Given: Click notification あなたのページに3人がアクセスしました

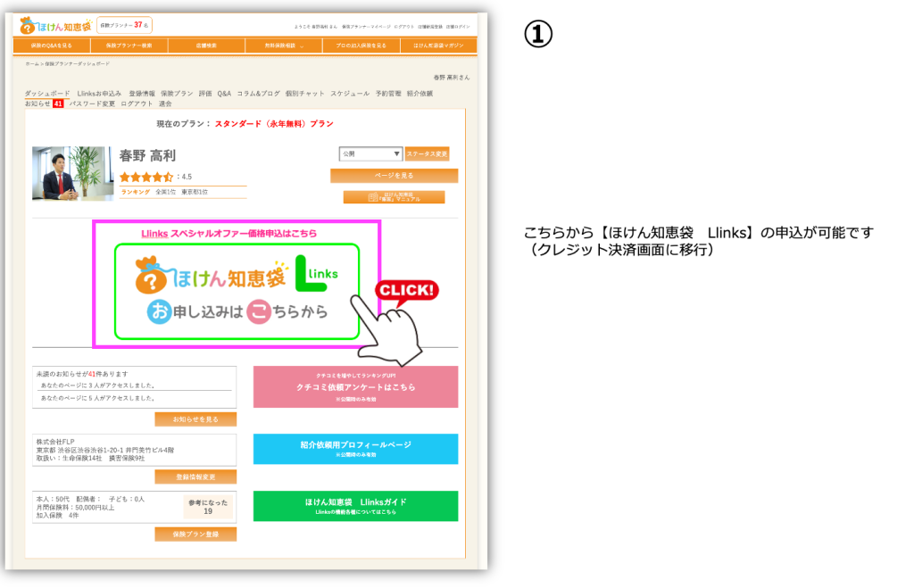Looking at the screenshot, I should pyautogui.click(x=98, y=385).
